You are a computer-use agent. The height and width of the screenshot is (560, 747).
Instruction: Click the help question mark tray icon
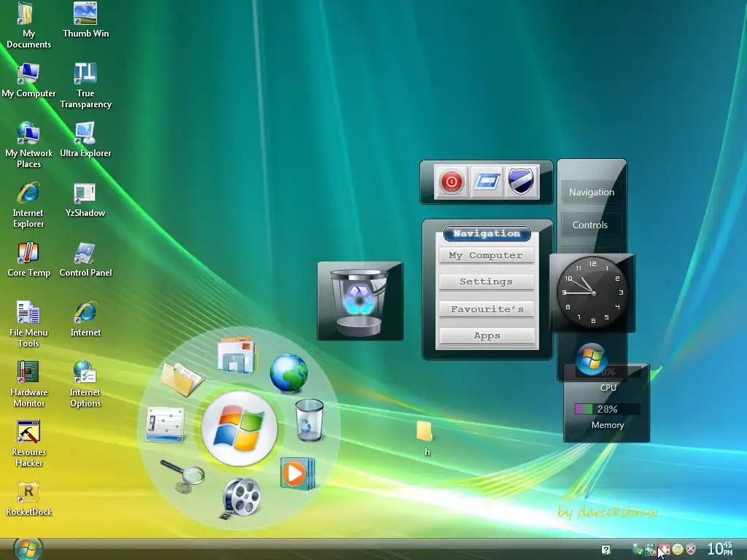[x=605, y=550]
